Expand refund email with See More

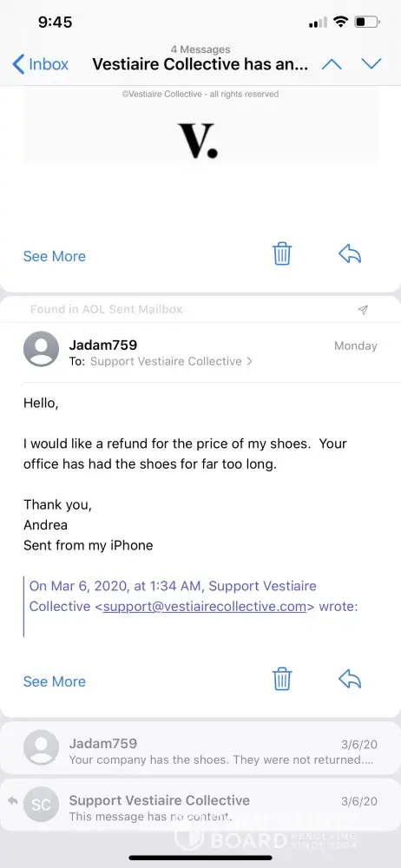(55, 681)
